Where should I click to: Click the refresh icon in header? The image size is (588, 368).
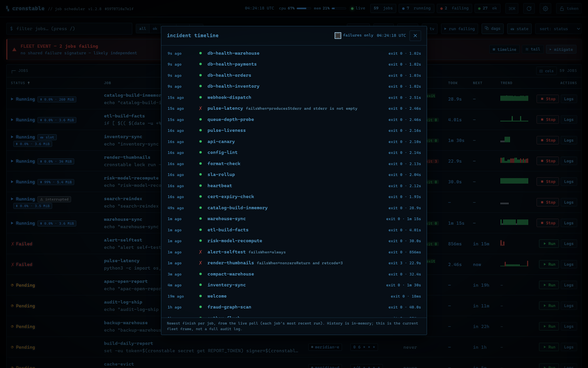pyautogui.click(x=529, y=9)
